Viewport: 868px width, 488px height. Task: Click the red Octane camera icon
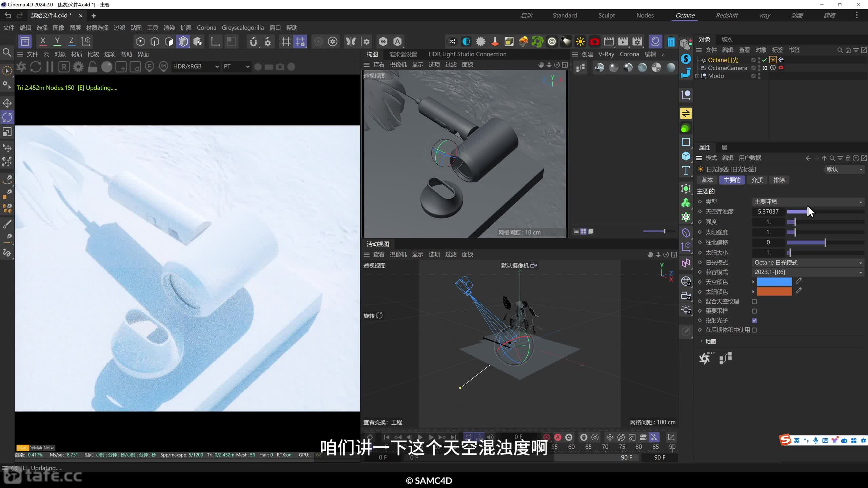click(594, 42)
